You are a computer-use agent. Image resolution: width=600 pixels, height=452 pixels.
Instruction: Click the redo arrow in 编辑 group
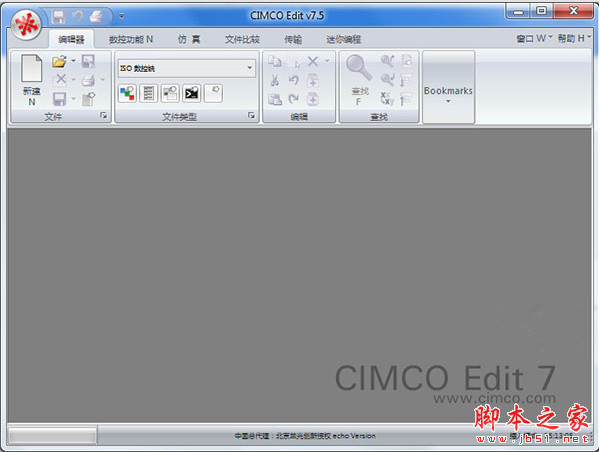pos(293,99)
